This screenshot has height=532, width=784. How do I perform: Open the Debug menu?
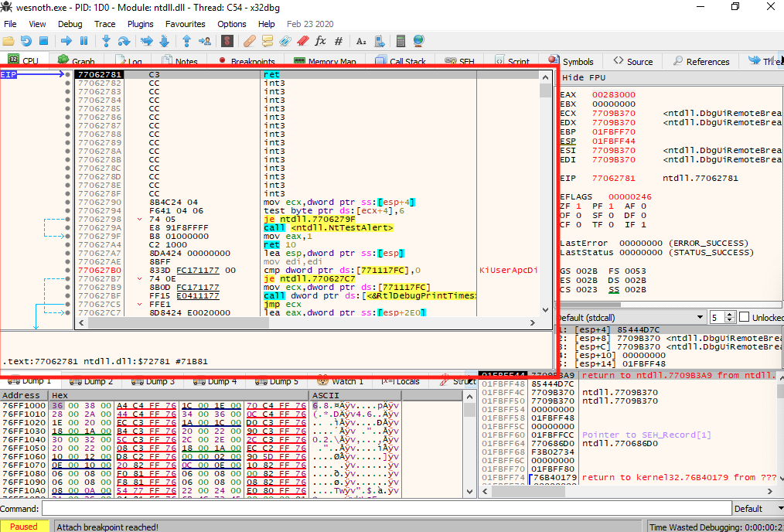point(70,24)
